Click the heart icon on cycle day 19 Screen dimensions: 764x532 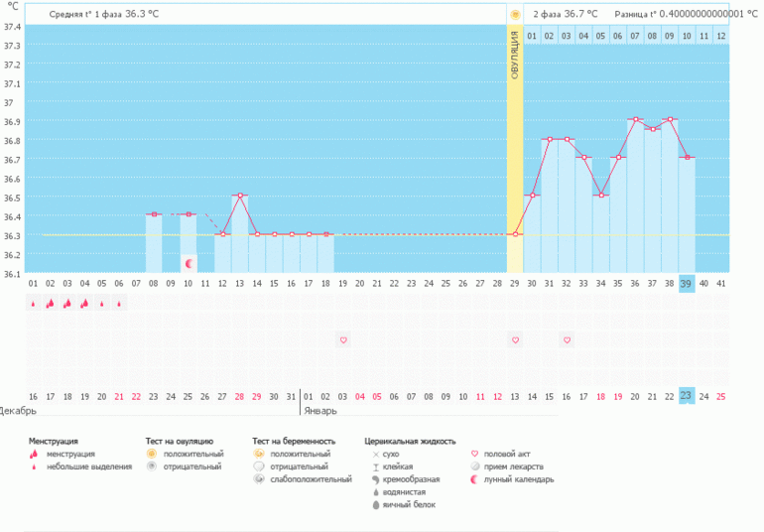click(x=343, y=339)
